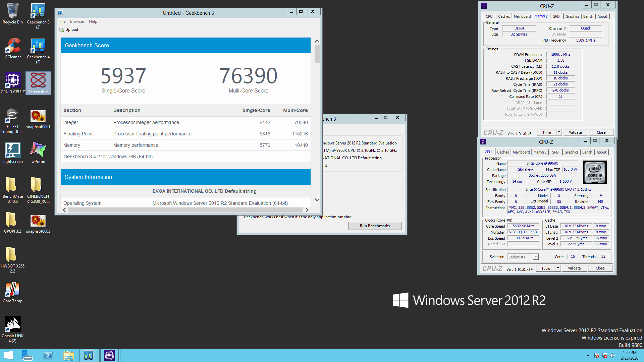Open the File menu in Geekbench

pos(62,21)
